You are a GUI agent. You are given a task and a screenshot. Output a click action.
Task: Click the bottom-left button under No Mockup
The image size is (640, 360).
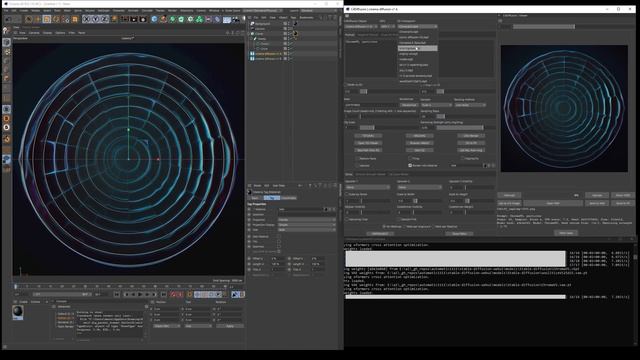[380, 234]
